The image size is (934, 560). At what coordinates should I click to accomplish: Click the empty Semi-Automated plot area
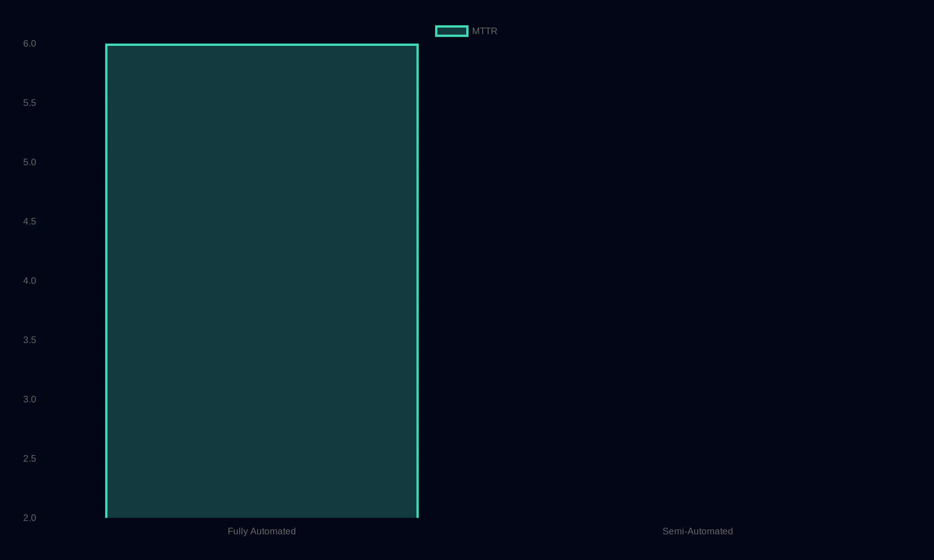coord(697,280)
